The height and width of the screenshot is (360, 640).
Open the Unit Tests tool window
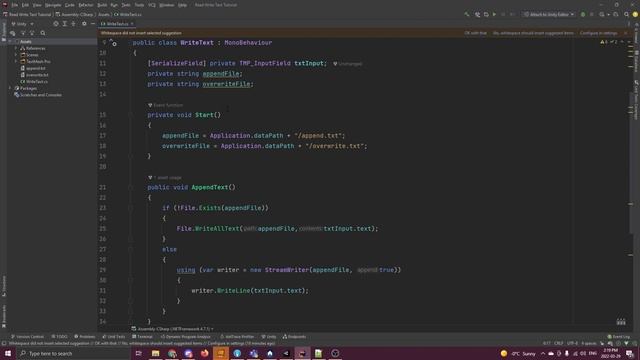point(113,337)
